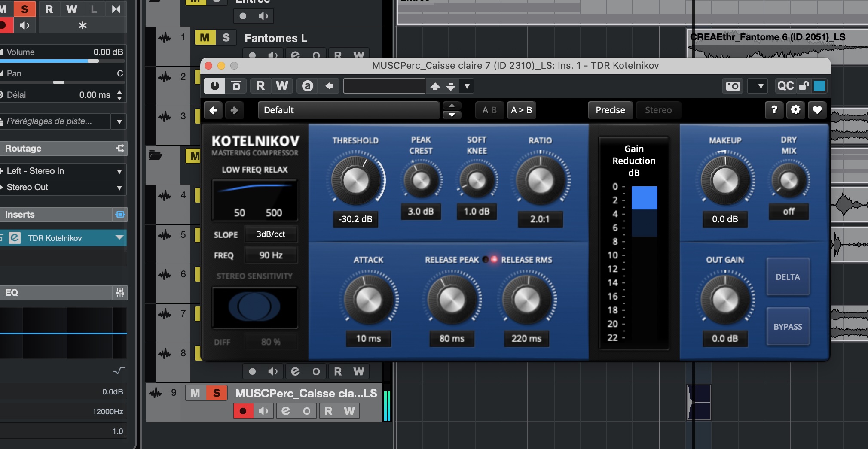Click the Attack knob
Screen dimensions: 868x449
click(x=368, y=299)
